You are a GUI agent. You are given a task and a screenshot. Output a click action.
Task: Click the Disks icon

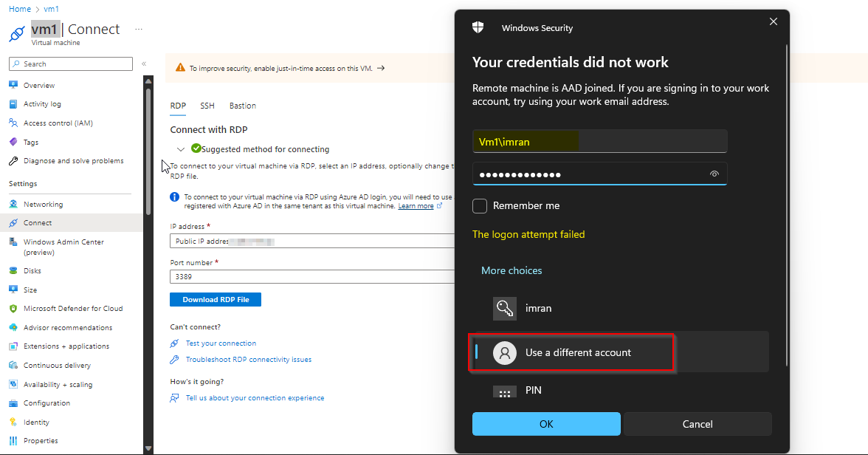click(13, 271)
